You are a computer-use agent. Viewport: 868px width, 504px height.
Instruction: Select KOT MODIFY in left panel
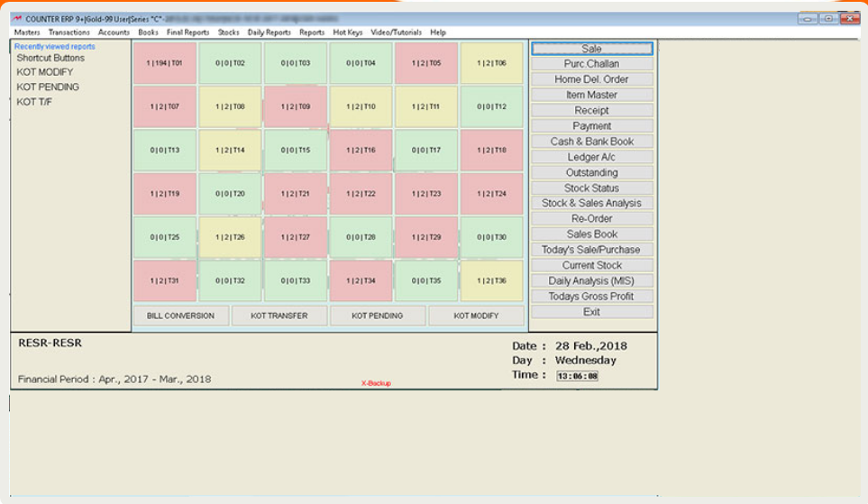click(x=45, y=72)
